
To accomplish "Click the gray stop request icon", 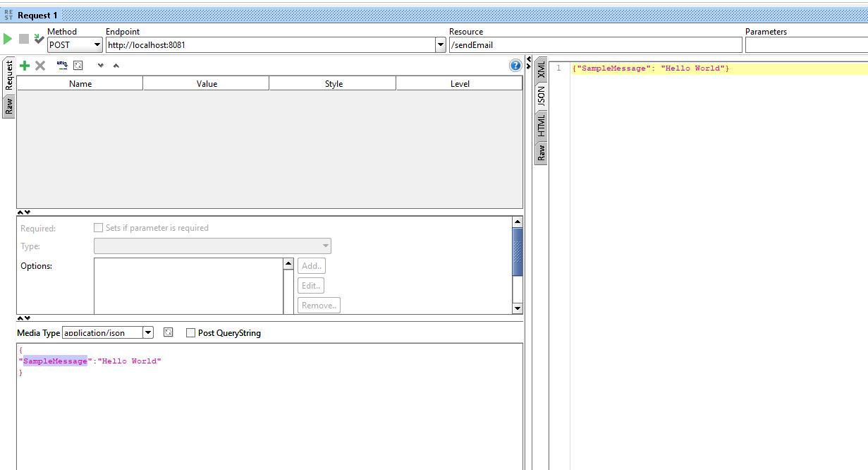I will click(x=24, y=39).
